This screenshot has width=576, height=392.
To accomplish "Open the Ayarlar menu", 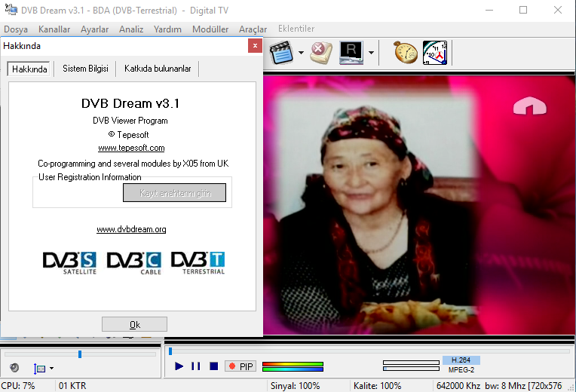I will click(x=94, y=29).
